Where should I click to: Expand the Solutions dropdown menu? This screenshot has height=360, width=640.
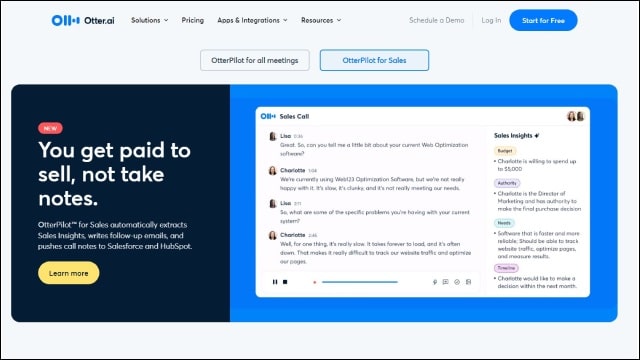[x=149, y=20]
